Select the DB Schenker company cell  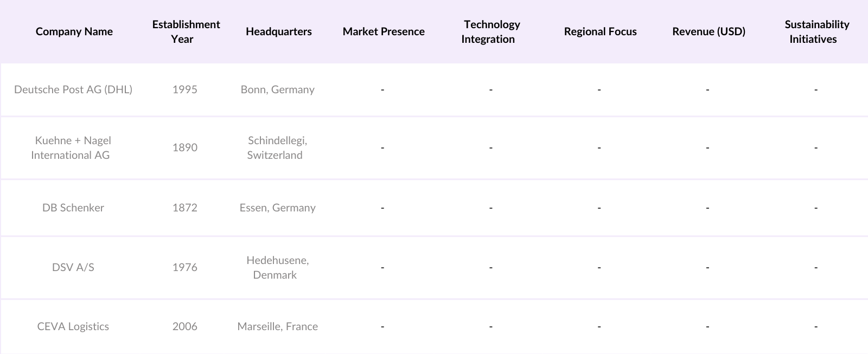click(73, 208)
